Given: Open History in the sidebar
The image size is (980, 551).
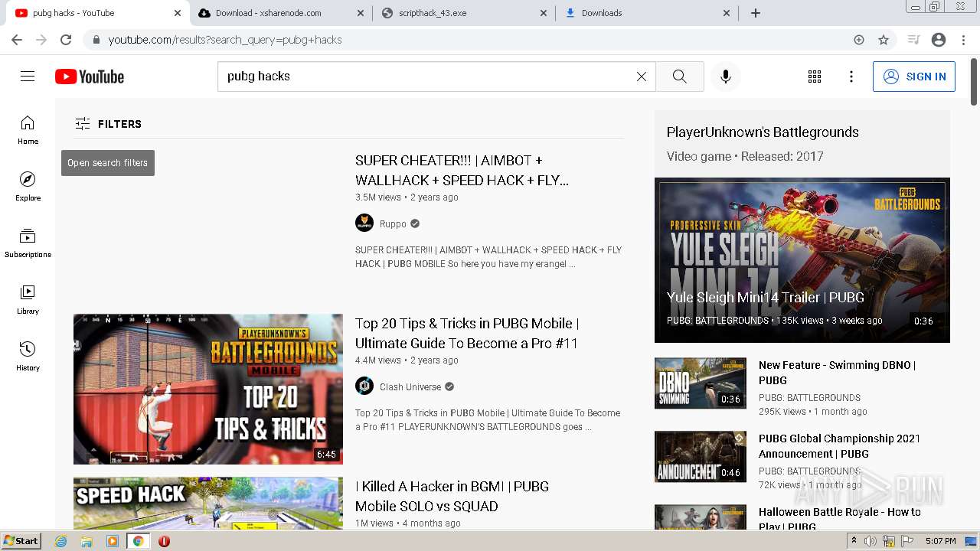Looking at the screenshot, I should click(x=28, y=356).
